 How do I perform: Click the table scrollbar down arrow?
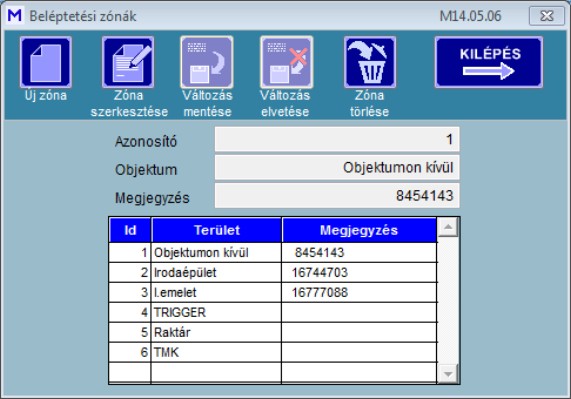click(448, 374)
